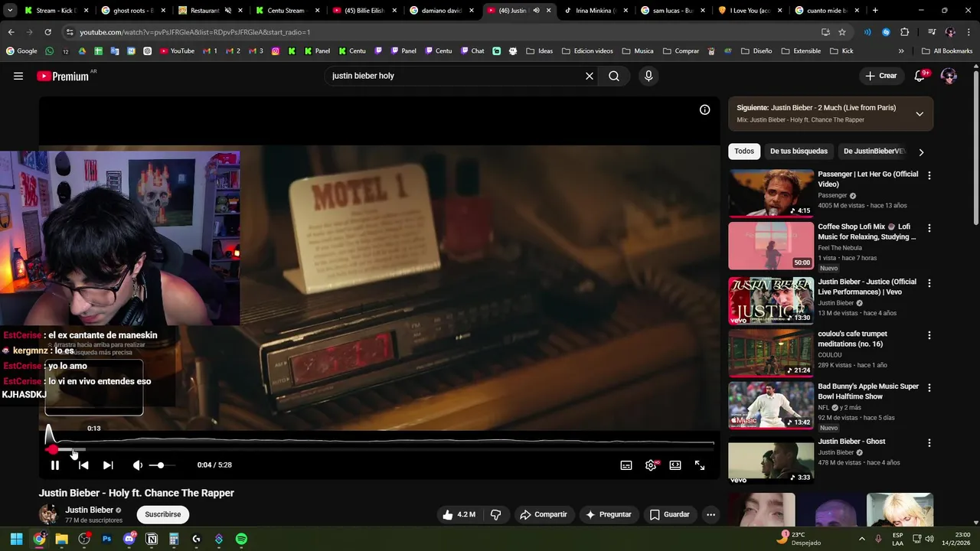The width and height of the screenshot is (980, 551).
Task: Subscribe with the Suscribirse button
Action: 163,514
